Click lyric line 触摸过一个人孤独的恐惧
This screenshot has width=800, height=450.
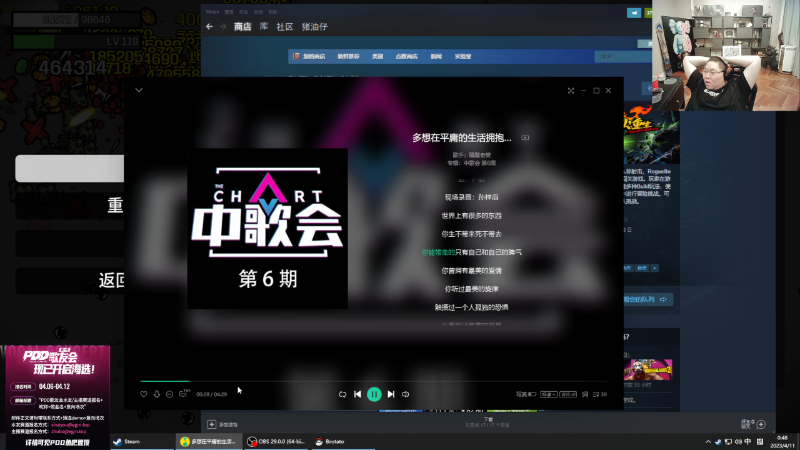471,307
